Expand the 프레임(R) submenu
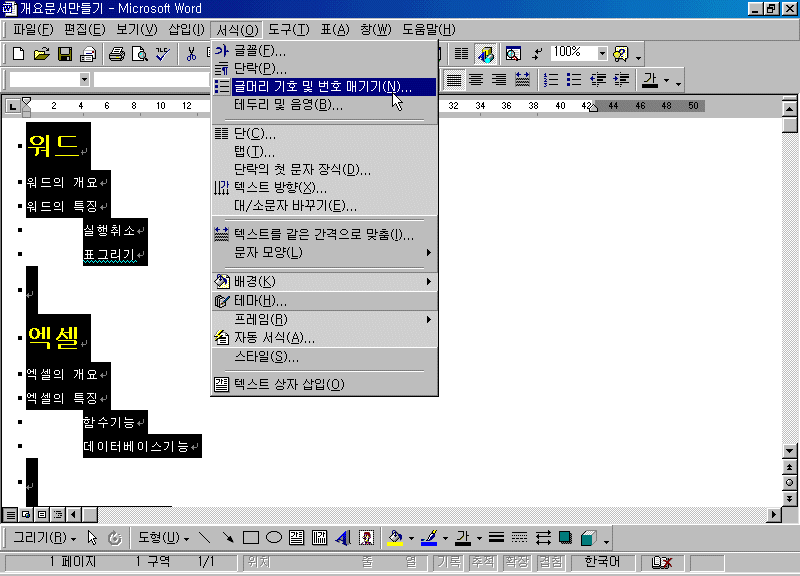800x576 pixels. coord(324,319)
